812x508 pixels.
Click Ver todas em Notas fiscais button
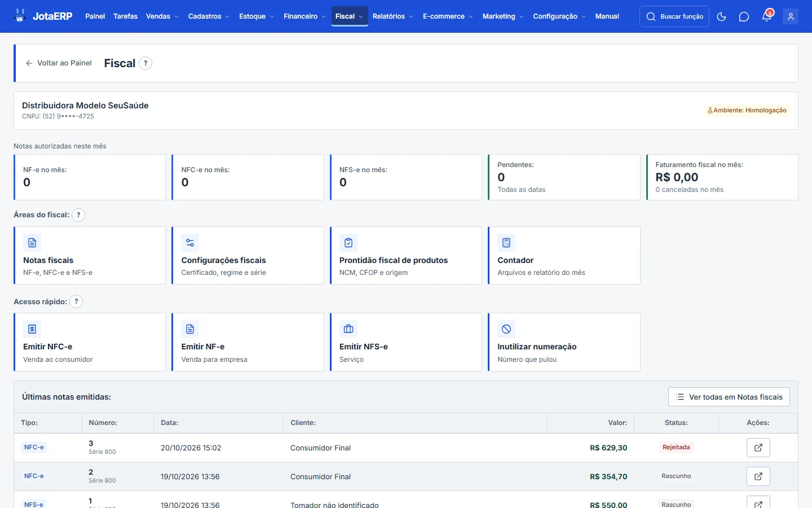pos(729,397)
